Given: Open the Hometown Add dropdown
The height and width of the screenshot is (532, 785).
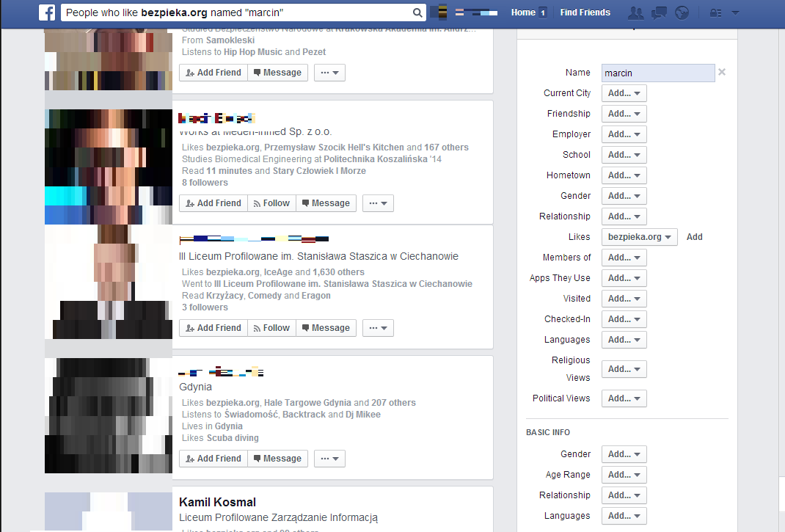Looking at the screenshot, I should tap(624, 175).
